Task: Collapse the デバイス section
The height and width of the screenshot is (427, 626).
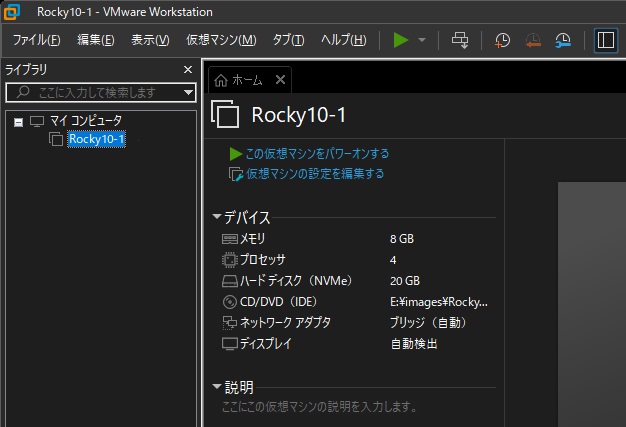Action: (x=217, y=217)
